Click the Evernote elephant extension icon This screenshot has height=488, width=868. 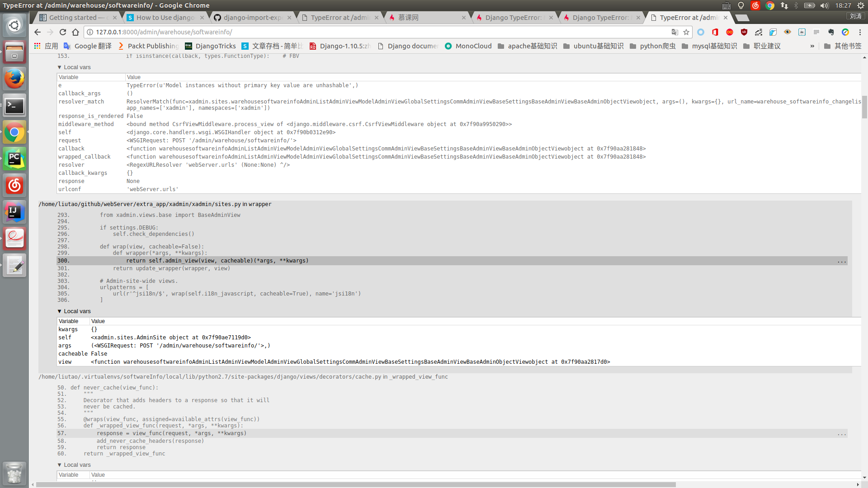pyautogui.click(x=831, y=32)
